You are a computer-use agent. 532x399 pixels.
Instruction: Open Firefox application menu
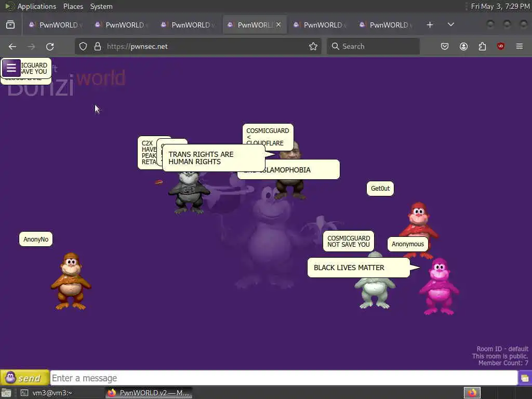[x=520, y=46]
